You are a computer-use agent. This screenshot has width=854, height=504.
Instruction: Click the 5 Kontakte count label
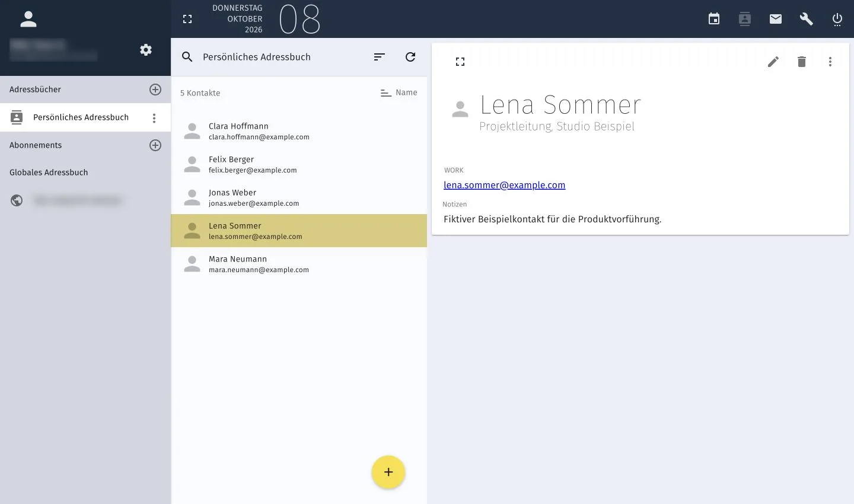pyautogui.click(x=200, y=93)
